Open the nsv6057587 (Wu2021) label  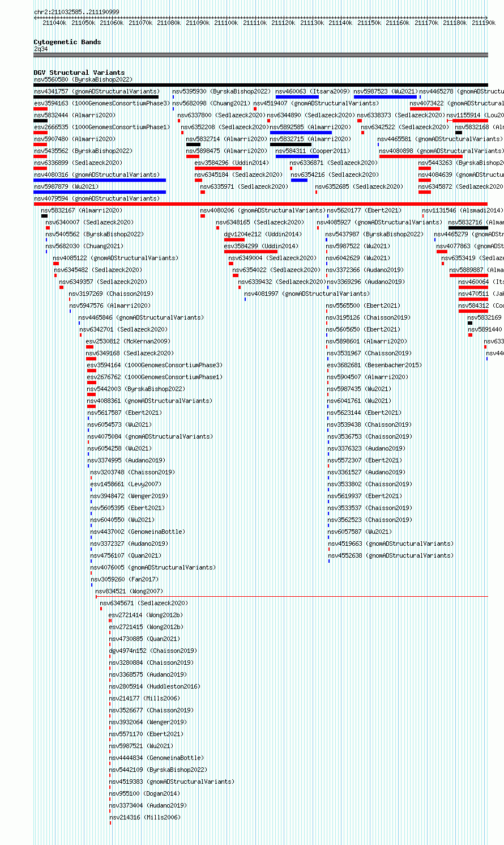pyautogui.click(x=360, y=532)
